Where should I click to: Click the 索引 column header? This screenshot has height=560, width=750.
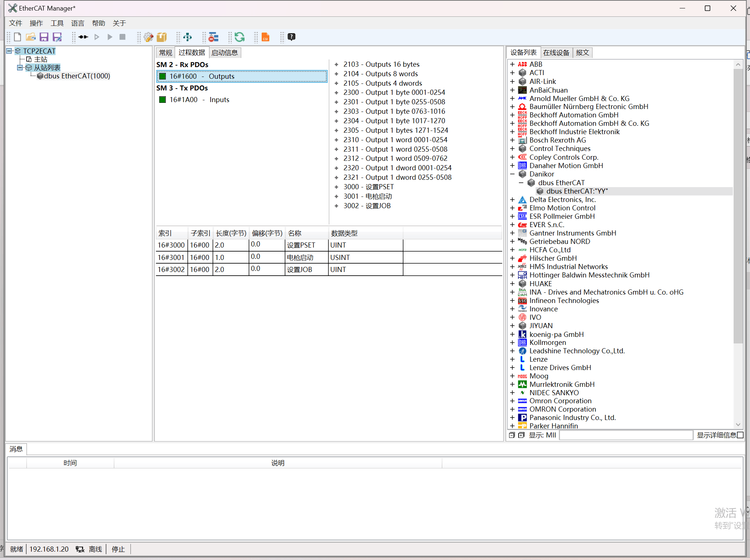coord(172,233)
